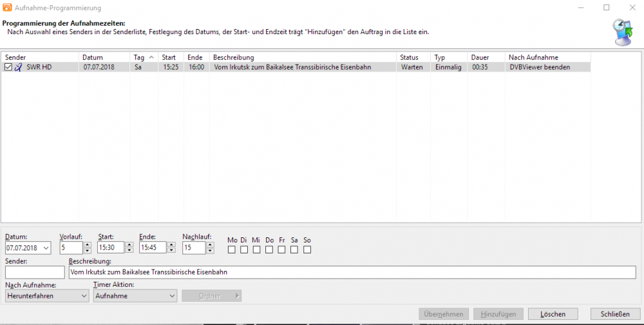
Task: Click into the Beschreibung text field
Action: click(x=352, y=272)
